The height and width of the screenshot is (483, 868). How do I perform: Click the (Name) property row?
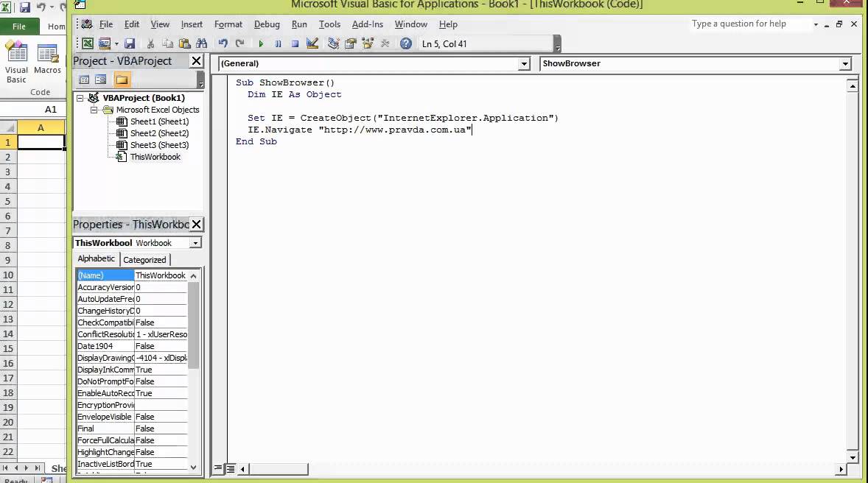tap(132, 275)
